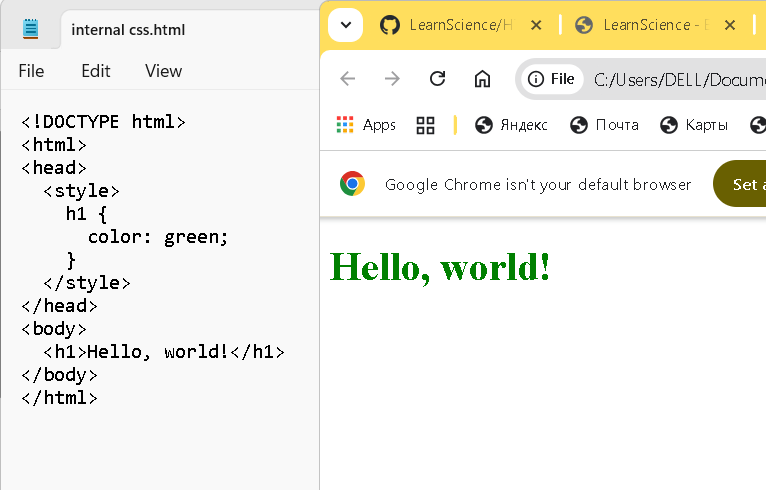Click Set as default browser button

[x=745, y=184]
